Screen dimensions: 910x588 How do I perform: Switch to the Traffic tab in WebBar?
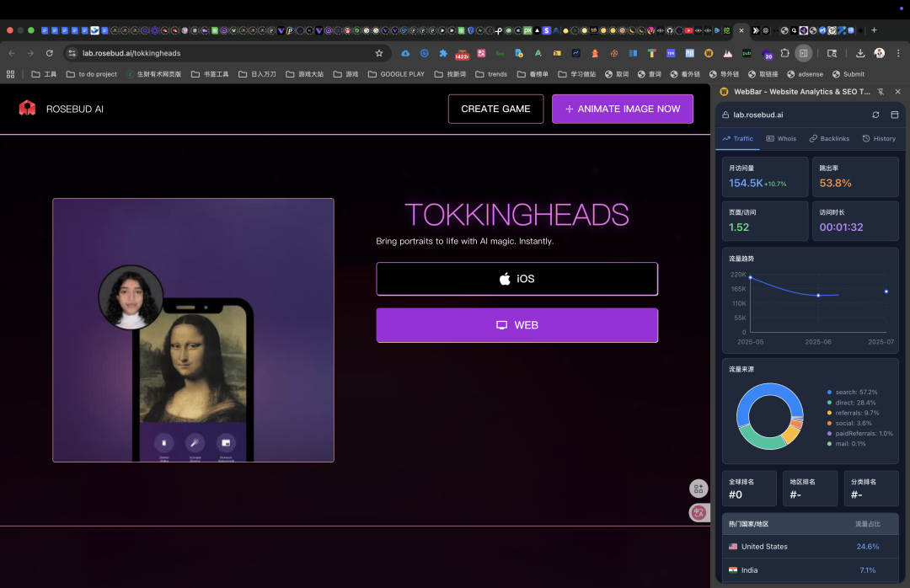737,139
